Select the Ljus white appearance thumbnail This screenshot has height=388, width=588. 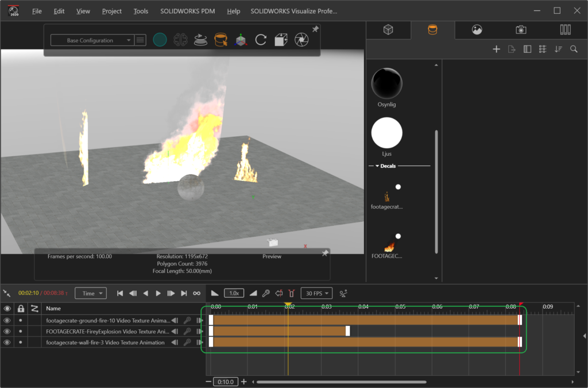pos(386,133)
